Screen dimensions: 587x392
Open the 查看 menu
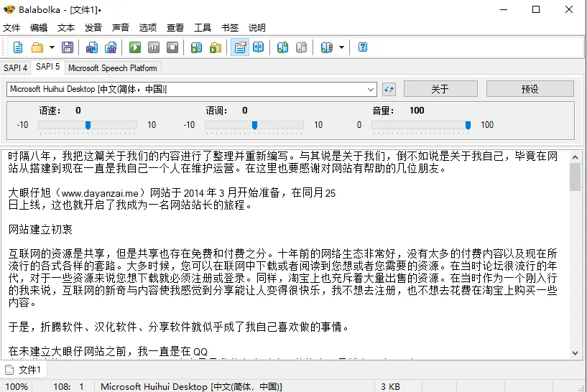pyautogui.click(x=175, y=28)
